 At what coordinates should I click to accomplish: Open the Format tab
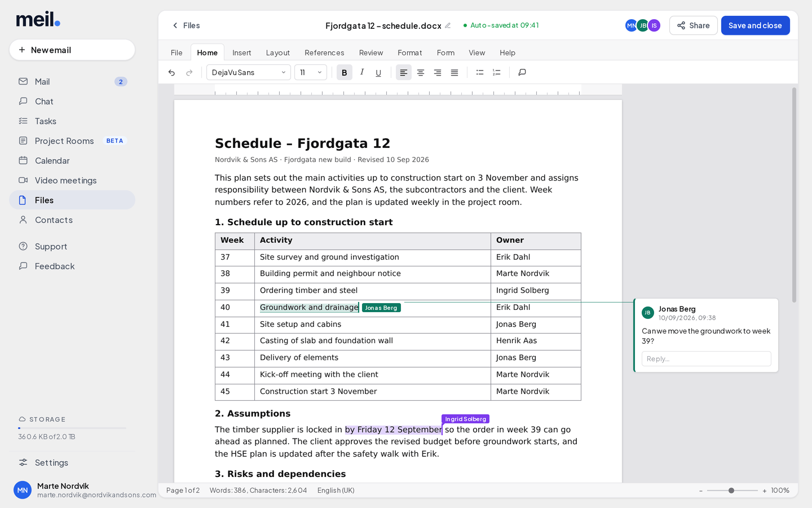point(410,52)
